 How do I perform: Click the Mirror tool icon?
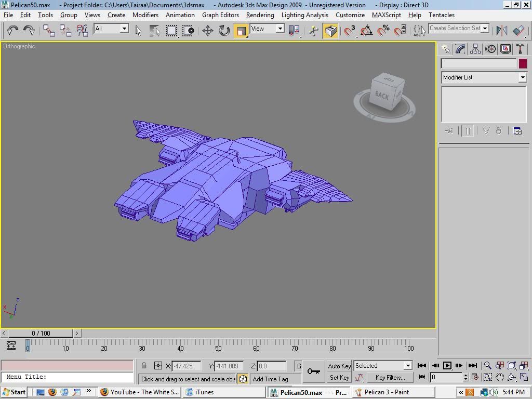tap(501, 31)
